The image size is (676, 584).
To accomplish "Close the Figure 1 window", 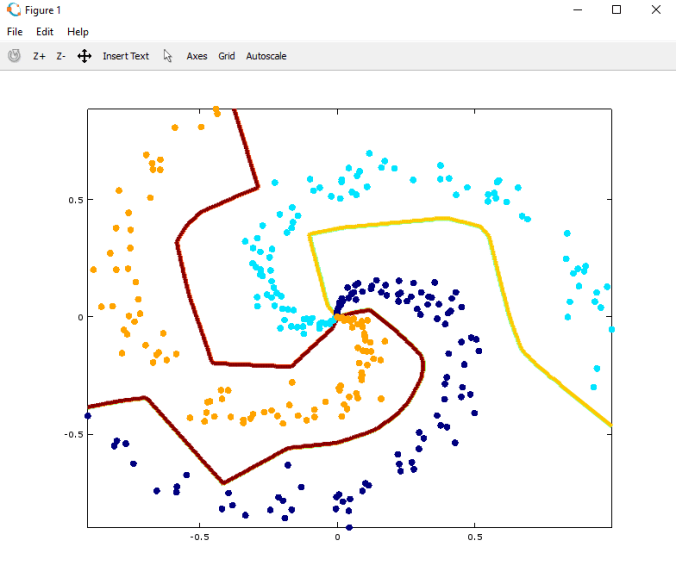I will 654,10.
